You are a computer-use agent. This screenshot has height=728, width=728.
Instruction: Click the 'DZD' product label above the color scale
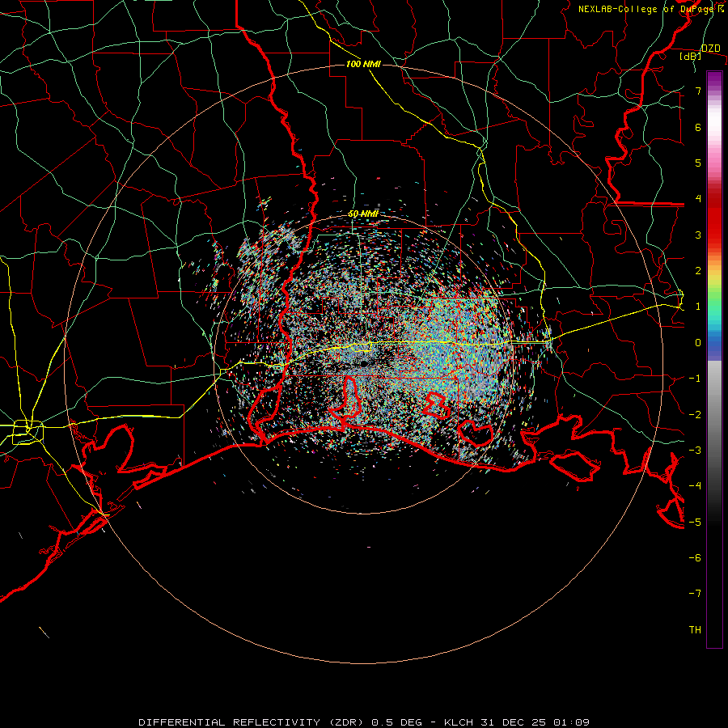pyautogui.click(x=710, y=49)
